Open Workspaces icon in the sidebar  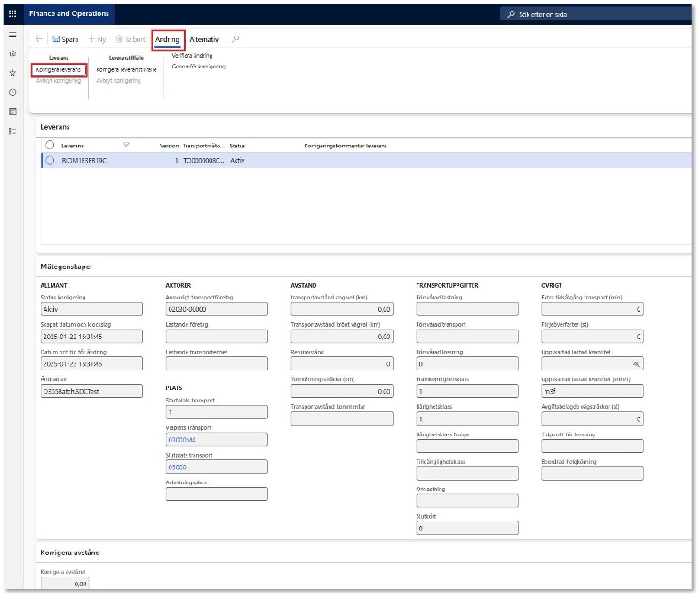[12, 112]
